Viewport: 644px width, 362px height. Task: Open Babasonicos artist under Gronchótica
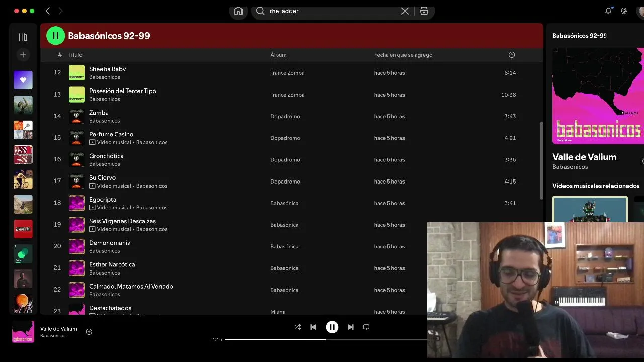click(x=105, y=164)
